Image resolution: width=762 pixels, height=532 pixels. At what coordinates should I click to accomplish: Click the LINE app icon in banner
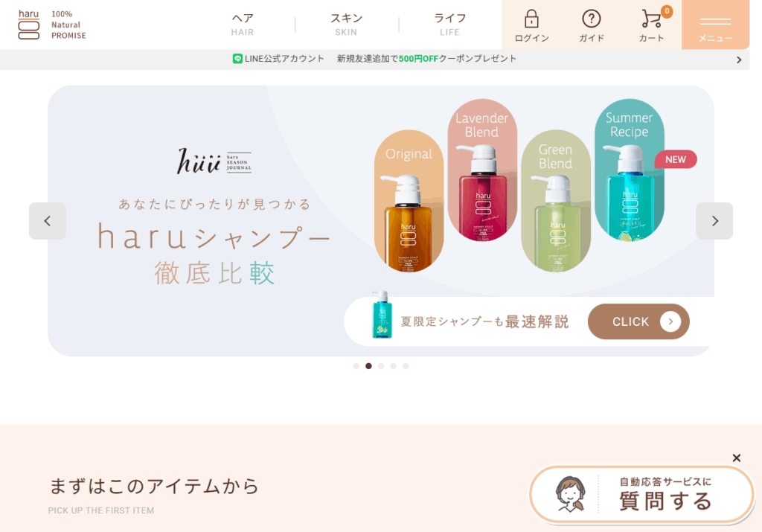[237, 59]
